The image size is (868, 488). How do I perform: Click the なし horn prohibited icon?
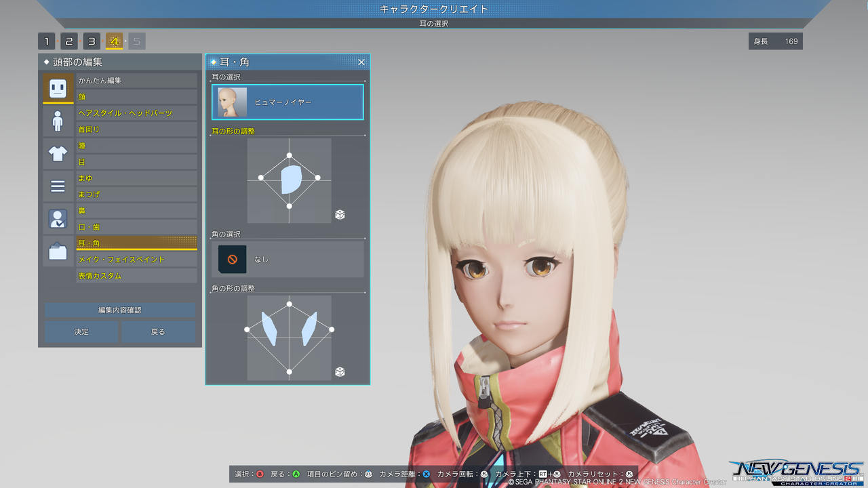[232, 259]
